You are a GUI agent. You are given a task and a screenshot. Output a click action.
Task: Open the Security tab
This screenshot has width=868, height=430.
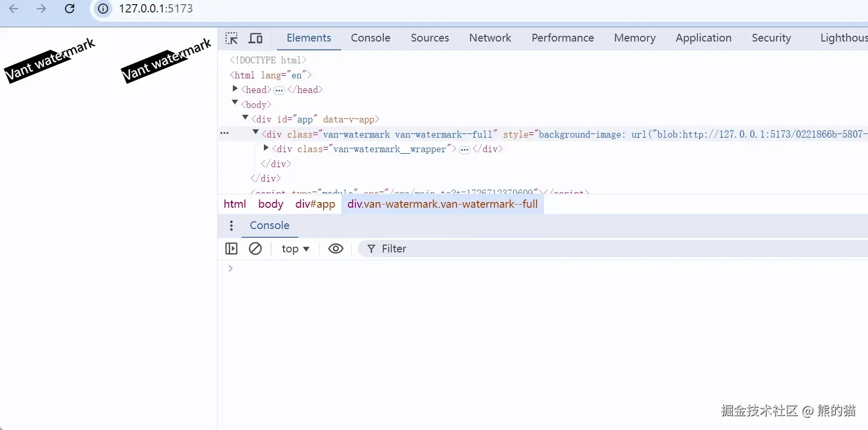[x=771, y=38]
